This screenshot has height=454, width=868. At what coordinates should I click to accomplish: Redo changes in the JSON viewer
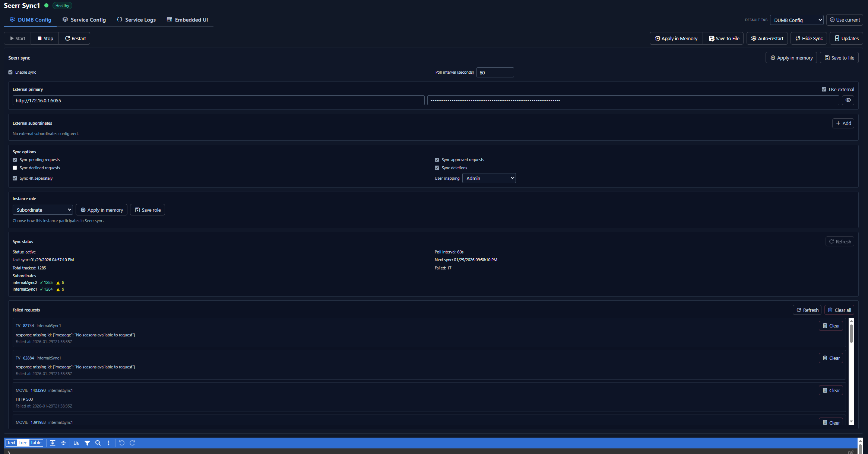(x=132, y=443)
